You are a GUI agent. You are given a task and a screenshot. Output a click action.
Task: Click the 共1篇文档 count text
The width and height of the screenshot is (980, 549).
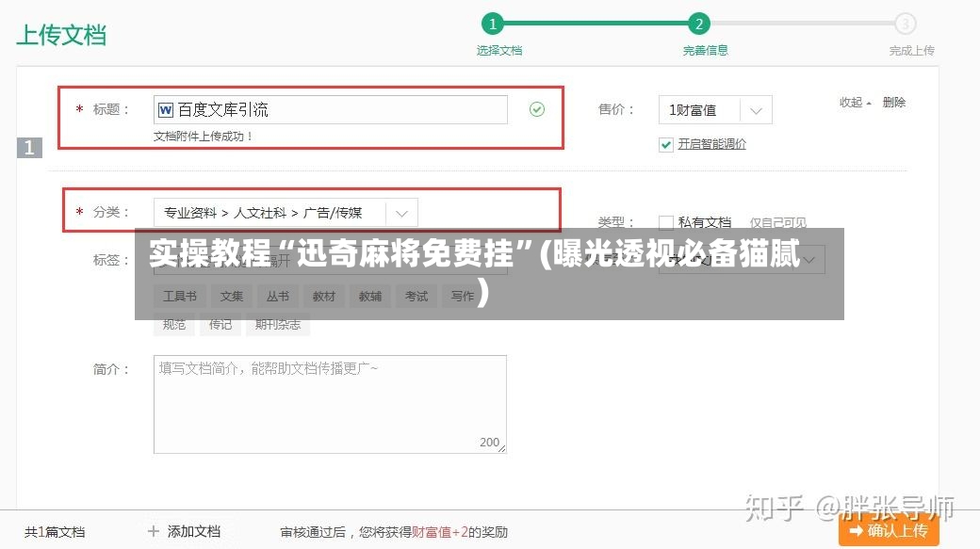[55, 532]
